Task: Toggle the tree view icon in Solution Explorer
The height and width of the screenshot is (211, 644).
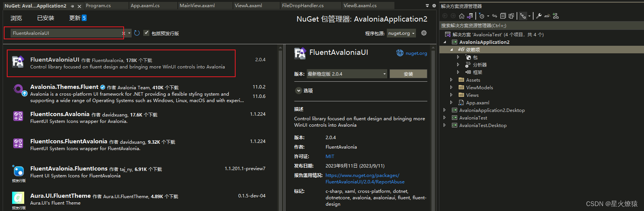Action: tap(523, 16)
